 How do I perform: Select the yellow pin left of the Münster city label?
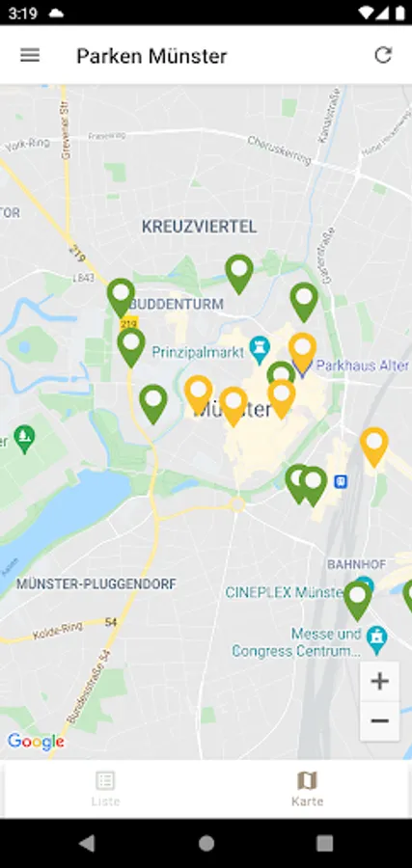[198, 395]
